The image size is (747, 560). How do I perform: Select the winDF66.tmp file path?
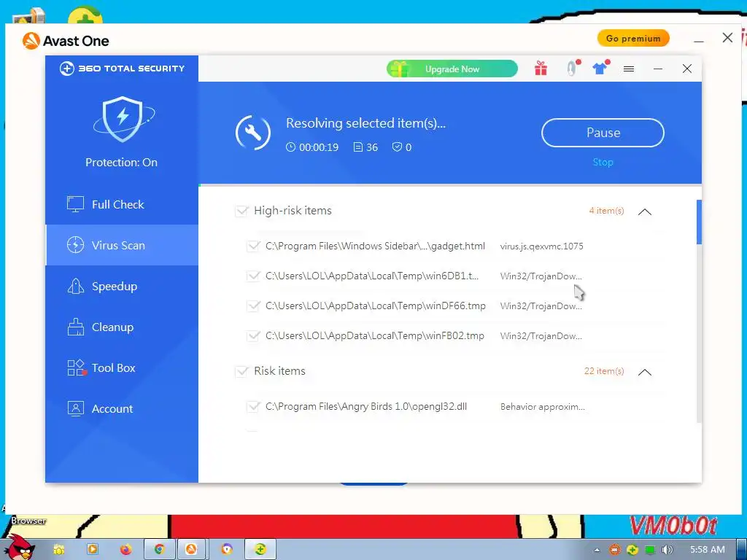376,306
